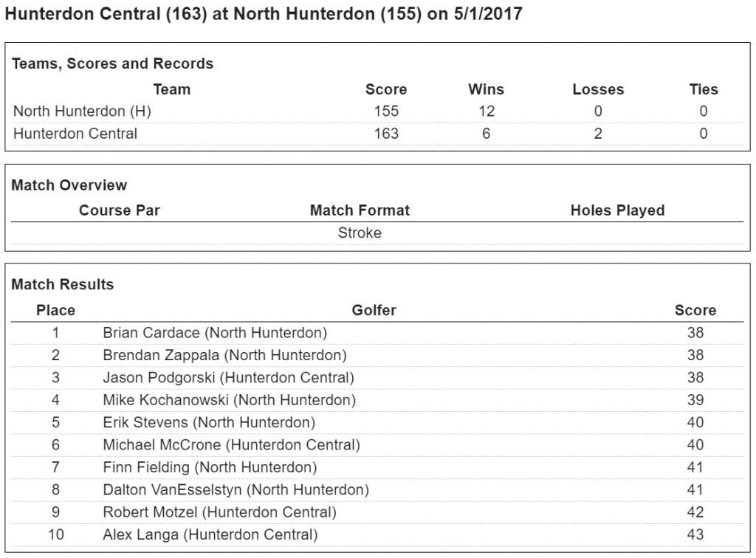Screen dimensions: 756x558
Task: Click the Match Results heading
Action: coord(63,284)
